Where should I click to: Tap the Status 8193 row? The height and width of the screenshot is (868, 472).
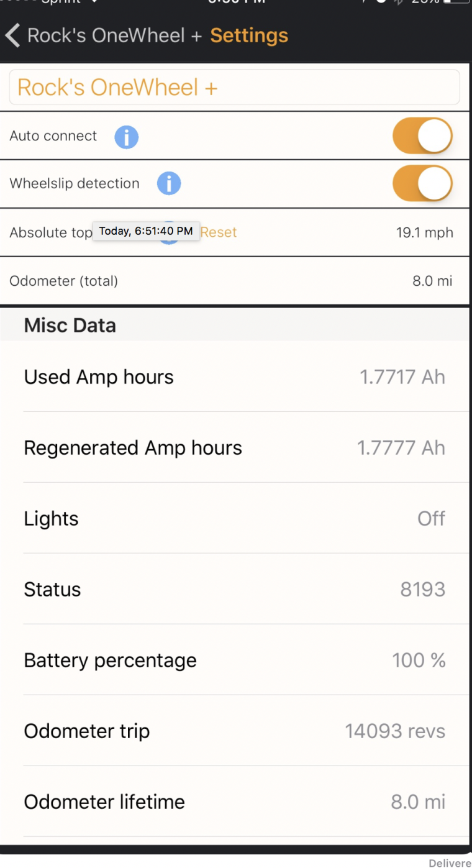coord(234,590)
